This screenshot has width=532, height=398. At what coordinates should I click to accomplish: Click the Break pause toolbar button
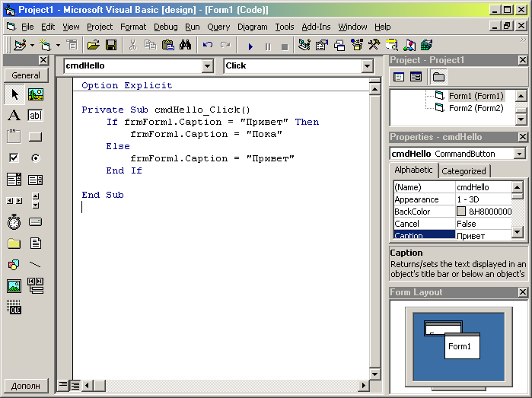point(268,46)
